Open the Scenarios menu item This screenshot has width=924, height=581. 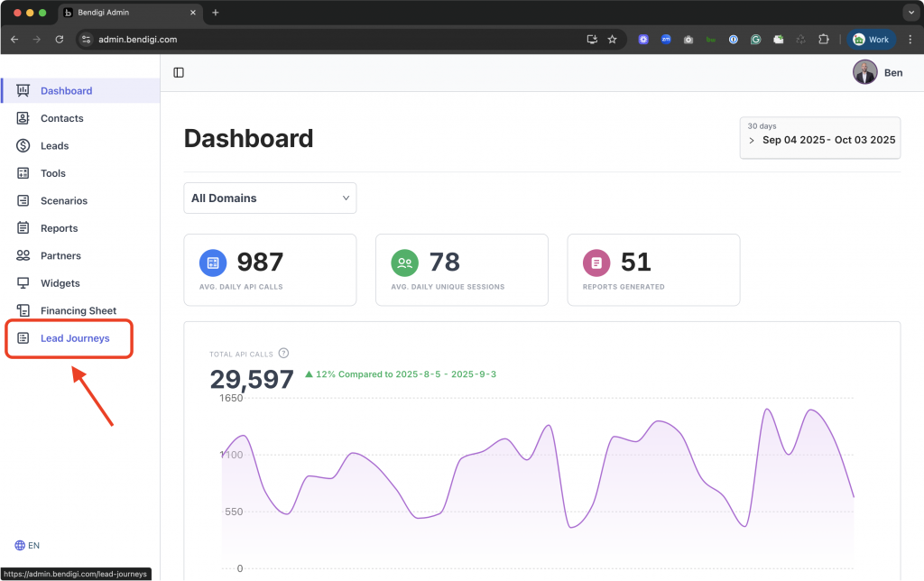pyautogui.click(x=63, y=201)
